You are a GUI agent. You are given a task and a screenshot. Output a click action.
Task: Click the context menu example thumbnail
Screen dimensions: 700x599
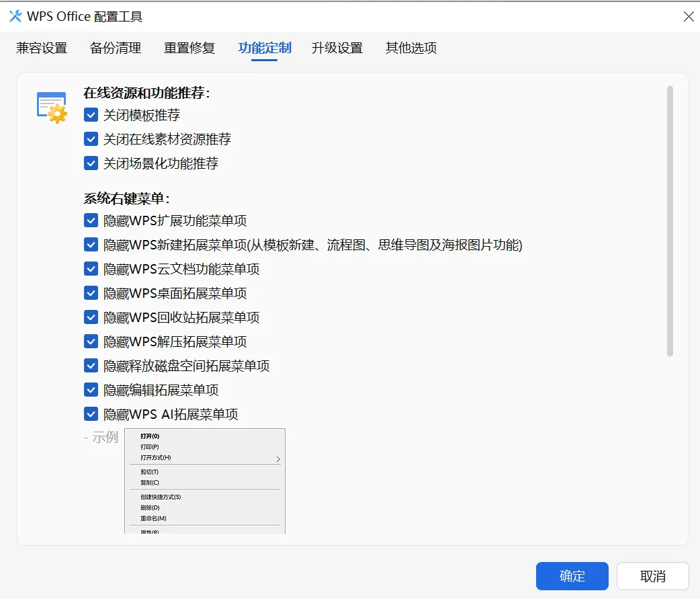click(x=205, y=481)
